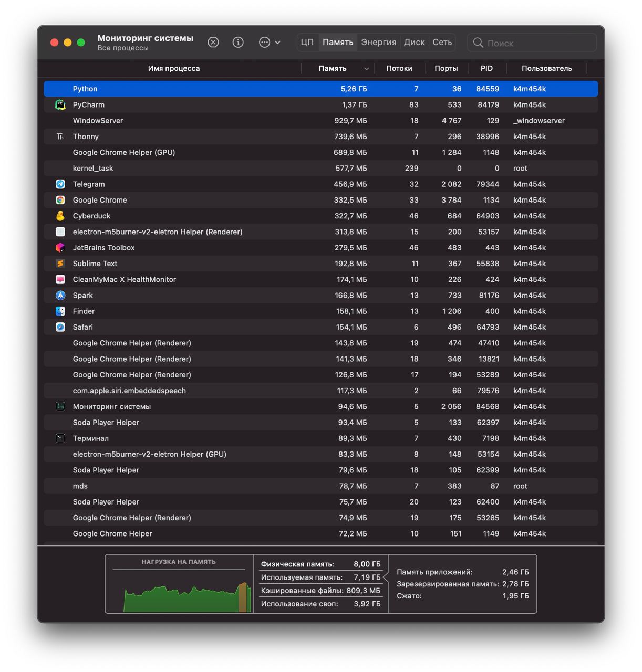Click the Google Chrome app icon

pos(60,200)
